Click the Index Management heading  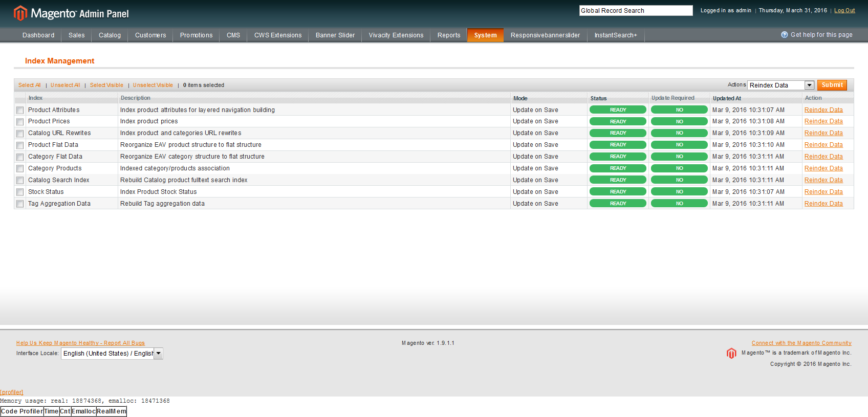pos(59,61)
